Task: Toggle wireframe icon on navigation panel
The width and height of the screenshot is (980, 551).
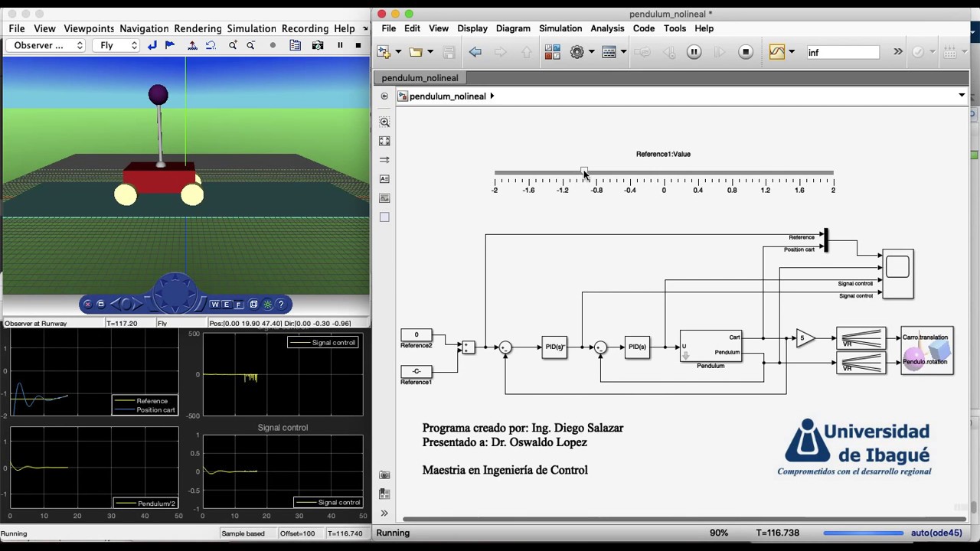Action: click(253, 305)
